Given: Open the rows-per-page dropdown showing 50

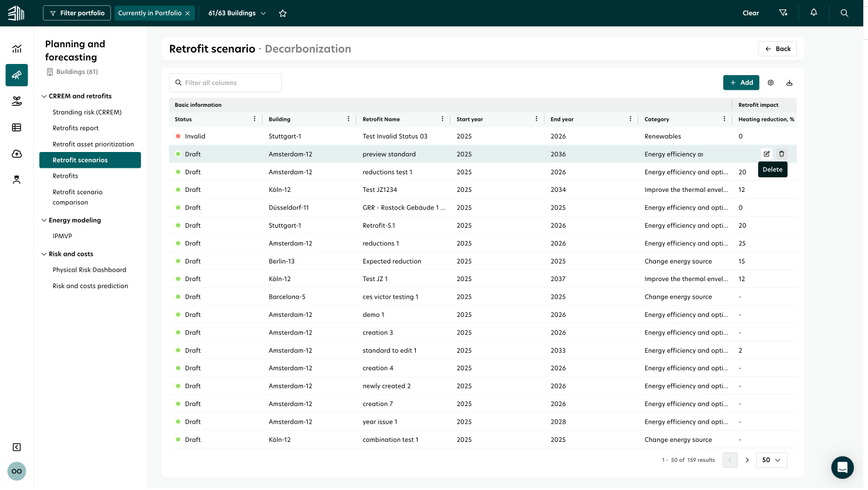Looking at the screenshot, I should tap(772, 460).
